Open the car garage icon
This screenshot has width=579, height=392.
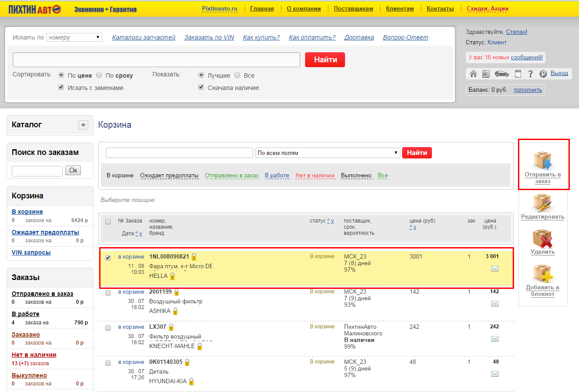[x=502, y=74]
